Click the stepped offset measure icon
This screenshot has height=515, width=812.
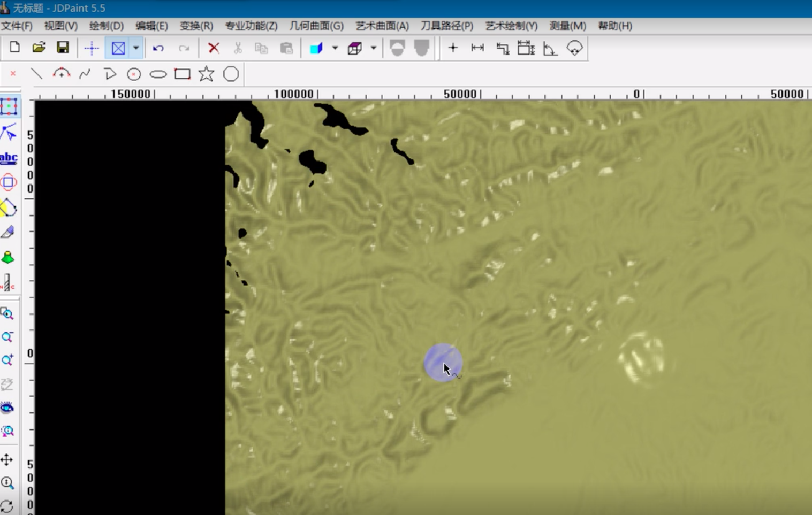point(502,49)
